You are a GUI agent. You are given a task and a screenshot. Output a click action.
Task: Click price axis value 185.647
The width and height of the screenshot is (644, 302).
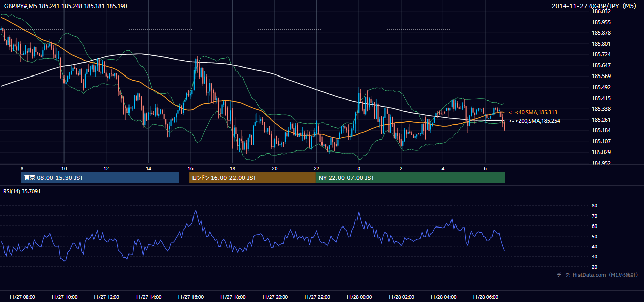(601, 65)
